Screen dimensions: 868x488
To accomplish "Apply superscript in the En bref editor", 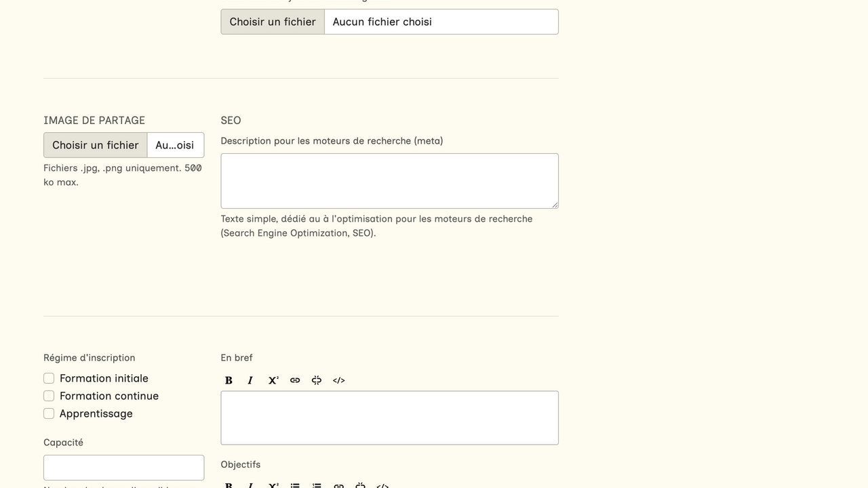I will [273, 380].
